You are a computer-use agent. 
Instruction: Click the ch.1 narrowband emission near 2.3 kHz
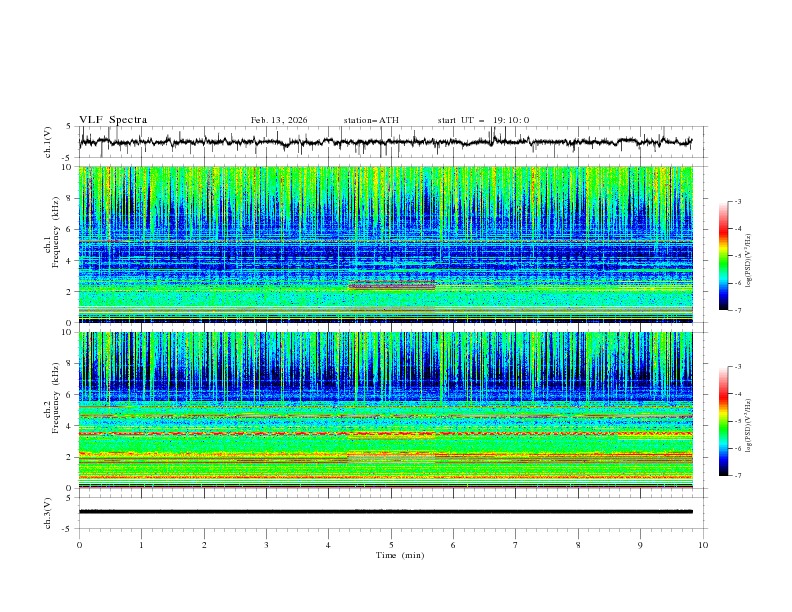[392, 286]
